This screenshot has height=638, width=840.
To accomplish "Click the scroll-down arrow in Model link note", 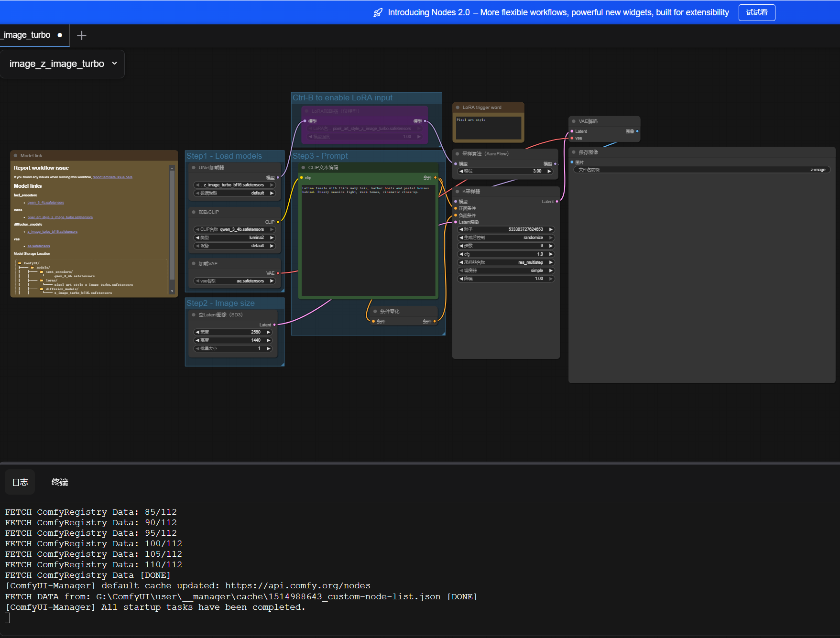I will (x=172, y=291).
